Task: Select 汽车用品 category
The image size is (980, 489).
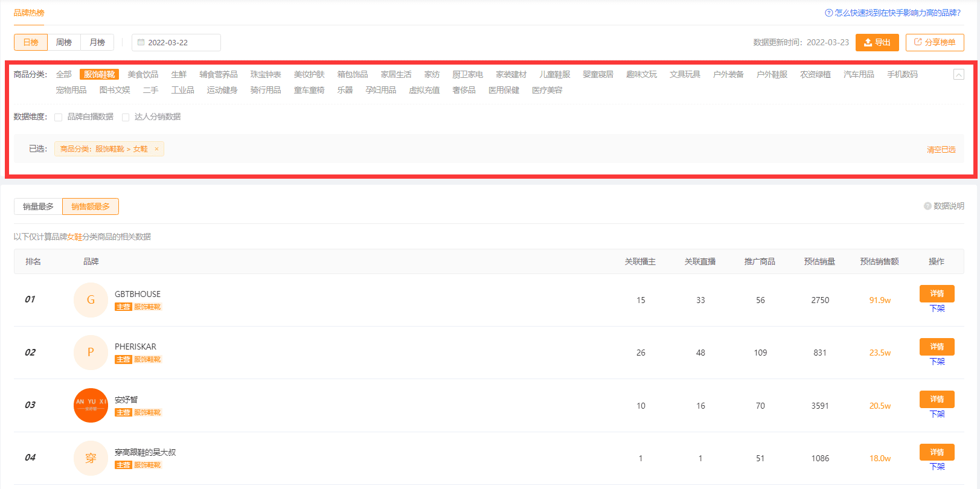Action: 859,74
